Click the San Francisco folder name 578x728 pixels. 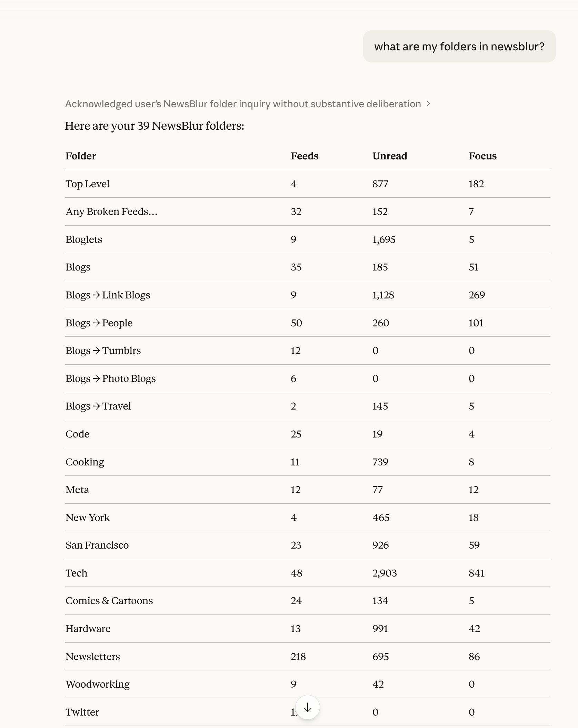click(x=97, y=545)
